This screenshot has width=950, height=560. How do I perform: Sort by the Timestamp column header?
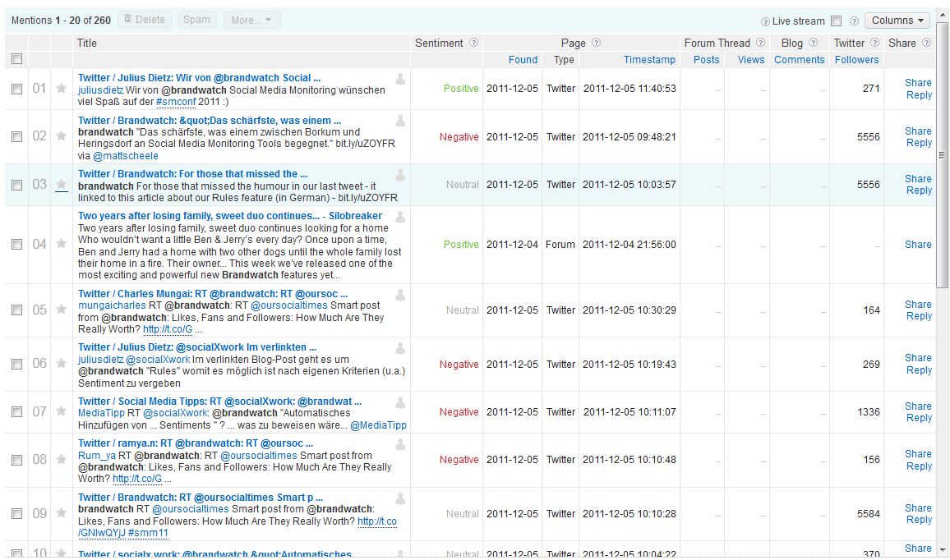point(649,60)
